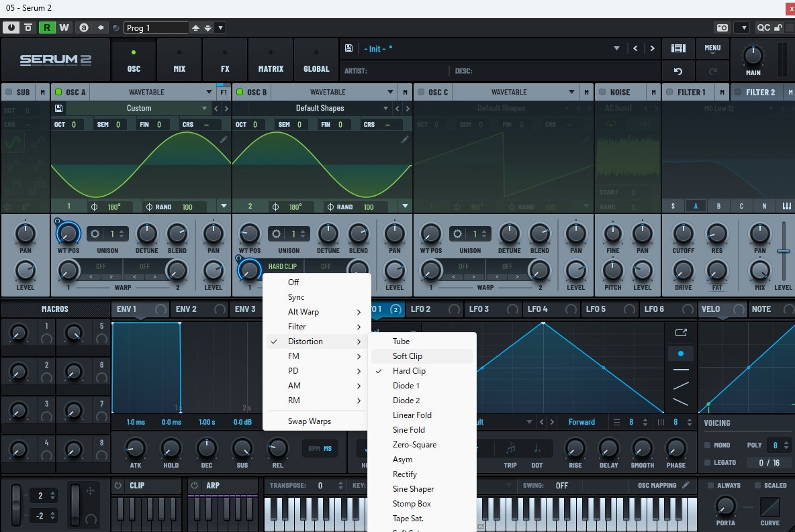Viewport: 795px width, 532px height.
Task: Enable LFO dotted timing icon
Action: [x=537, y=449]
